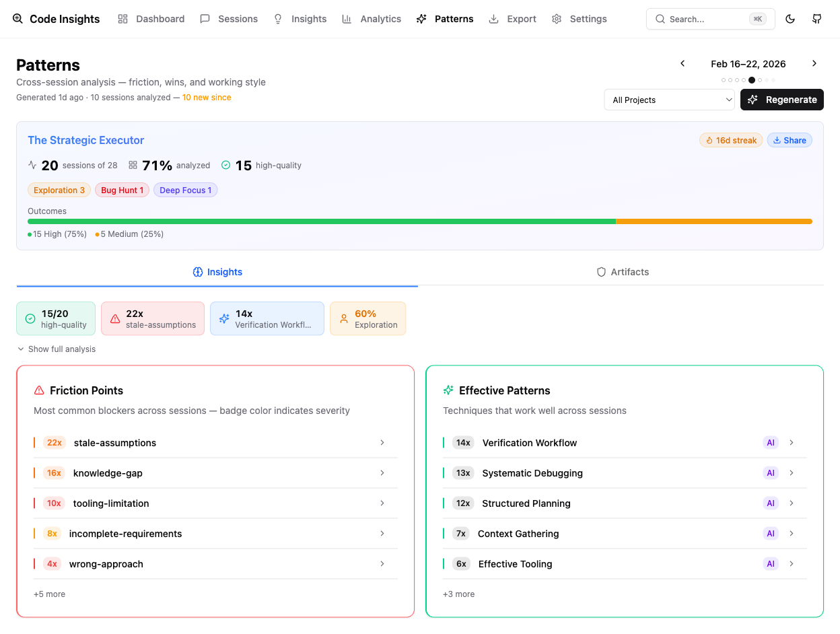The image size is (840, 634).
Task: Expand the tooling-limitation row chevron
Action: pos(382,503)
